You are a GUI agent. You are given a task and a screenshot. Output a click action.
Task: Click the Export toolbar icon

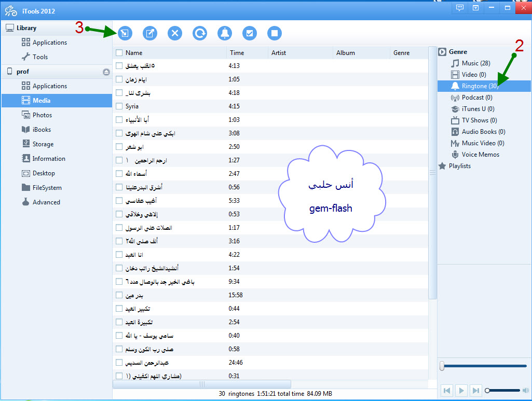point(150,33)
